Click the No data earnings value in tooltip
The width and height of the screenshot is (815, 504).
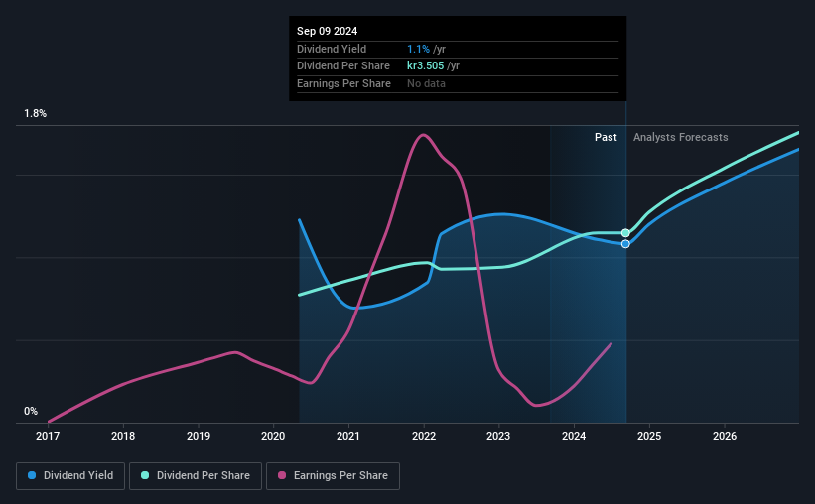(426, 83)
